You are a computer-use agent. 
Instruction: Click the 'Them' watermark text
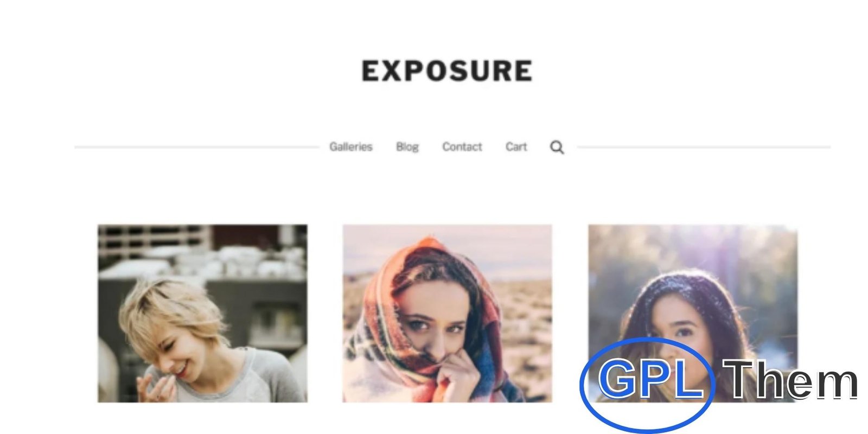pyautogui.click(x=790, y=380)
